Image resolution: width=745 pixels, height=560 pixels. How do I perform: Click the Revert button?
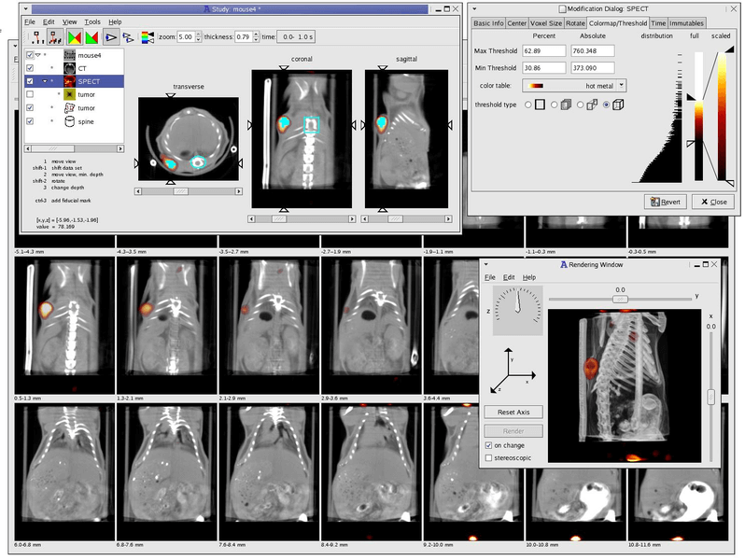pos(665,202)
